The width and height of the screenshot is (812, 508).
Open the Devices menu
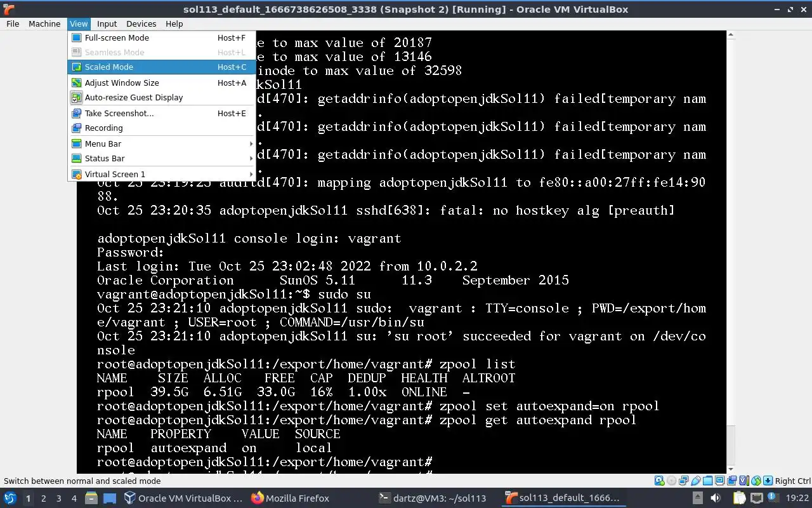(x=141, y=23)
